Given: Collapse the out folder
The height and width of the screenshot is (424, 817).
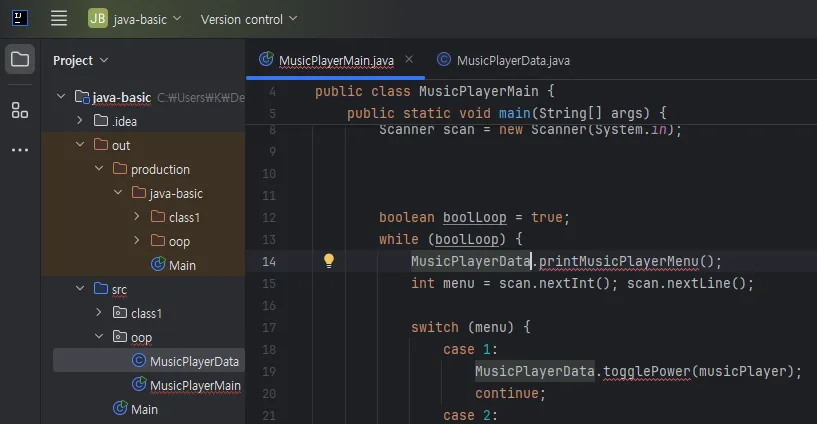Looking at the screenshot, I should point(80,144).
